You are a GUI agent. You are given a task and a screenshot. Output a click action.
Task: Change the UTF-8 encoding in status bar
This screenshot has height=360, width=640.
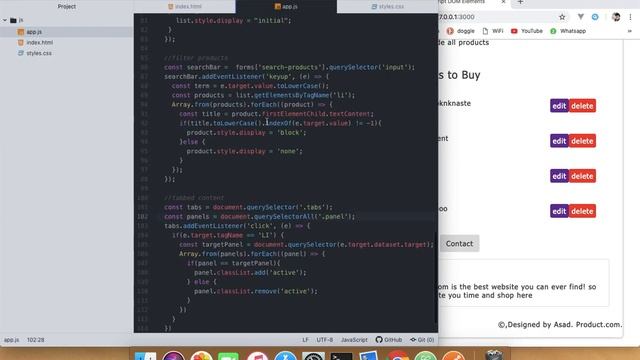(324, 340)
